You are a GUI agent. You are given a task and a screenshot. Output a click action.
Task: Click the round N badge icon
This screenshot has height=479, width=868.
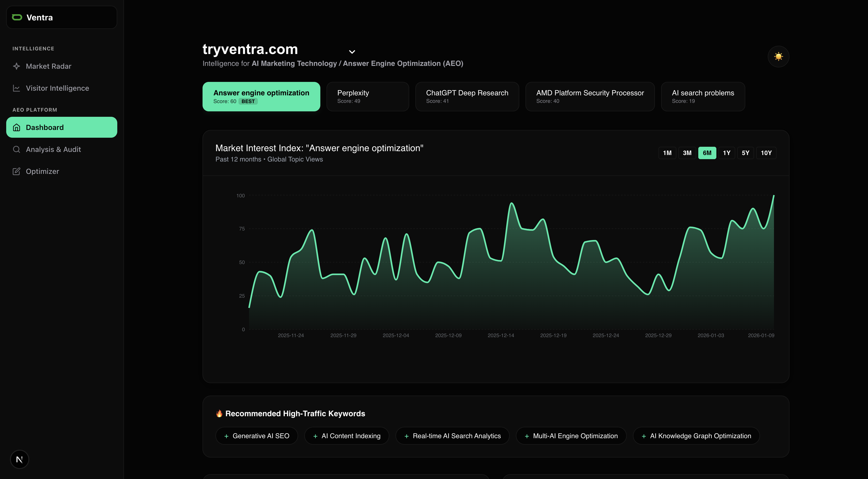click(20, 459)
